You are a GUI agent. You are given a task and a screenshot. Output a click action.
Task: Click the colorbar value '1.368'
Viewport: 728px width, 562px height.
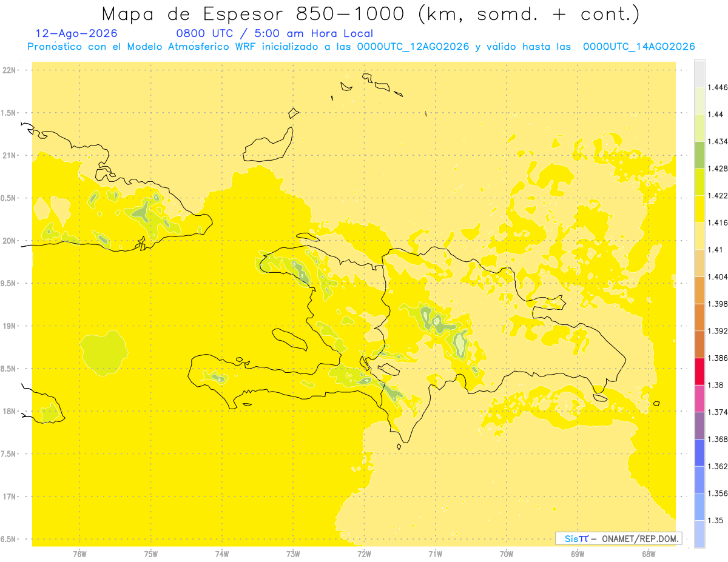click(x=718, y=439)
